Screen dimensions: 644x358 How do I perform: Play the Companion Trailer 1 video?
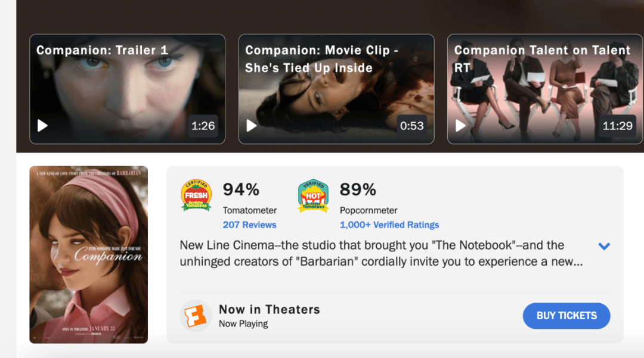coord(43,126)
